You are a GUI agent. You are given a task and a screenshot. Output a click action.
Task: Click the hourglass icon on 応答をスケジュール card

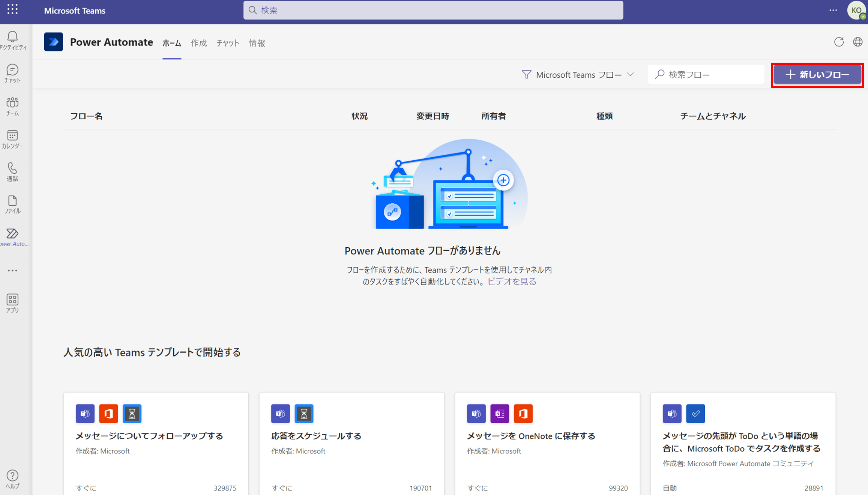pos(304,414)
